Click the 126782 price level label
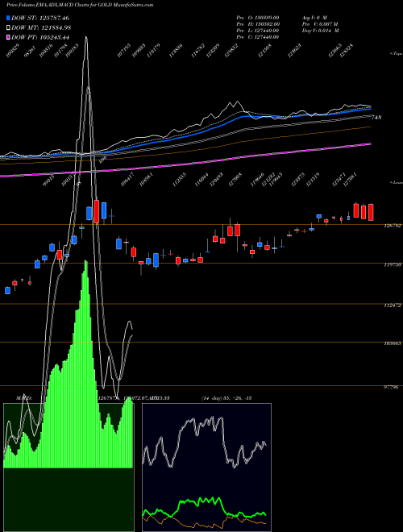 pyautogui.click(x=393, y=226)
